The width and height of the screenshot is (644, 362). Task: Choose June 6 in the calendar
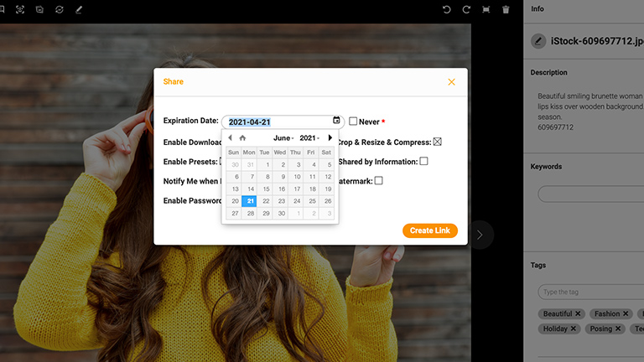pyautogui.click(x=234, y=177)
